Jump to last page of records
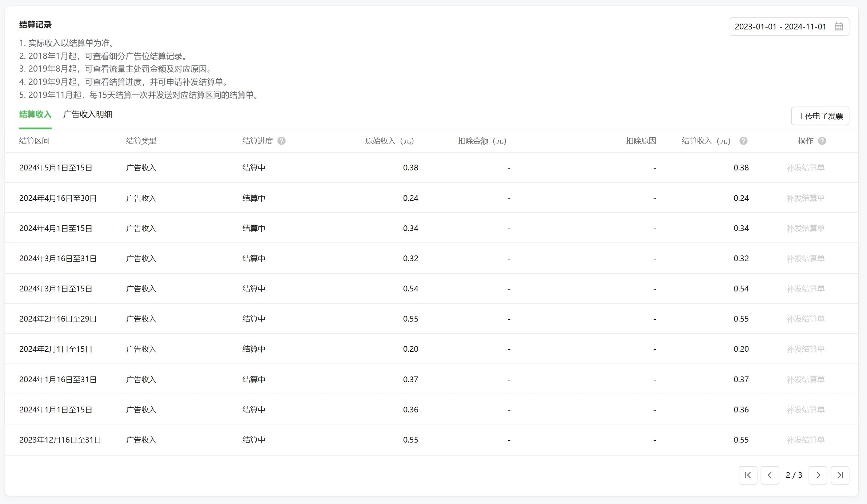Viewport: 867px width, 504px height. coord(840,475)
